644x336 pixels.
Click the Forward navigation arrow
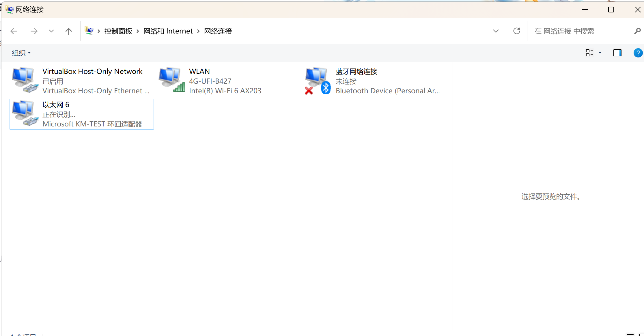pos(34,31)
